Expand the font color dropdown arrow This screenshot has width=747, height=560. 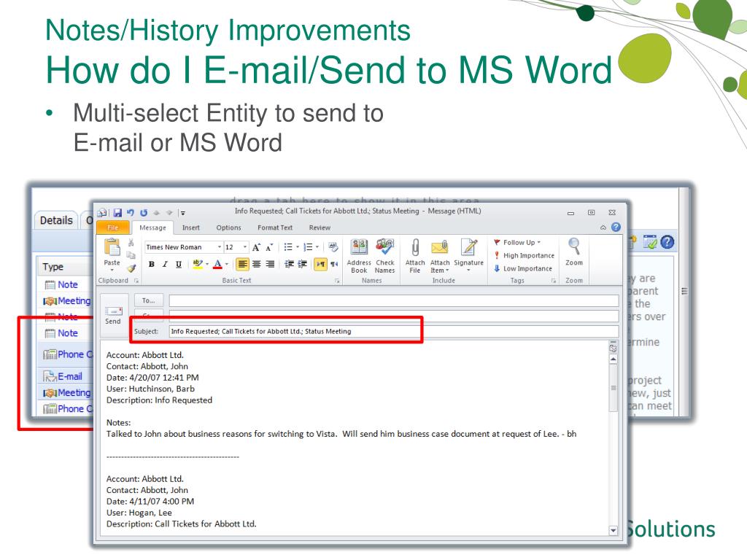227,264
